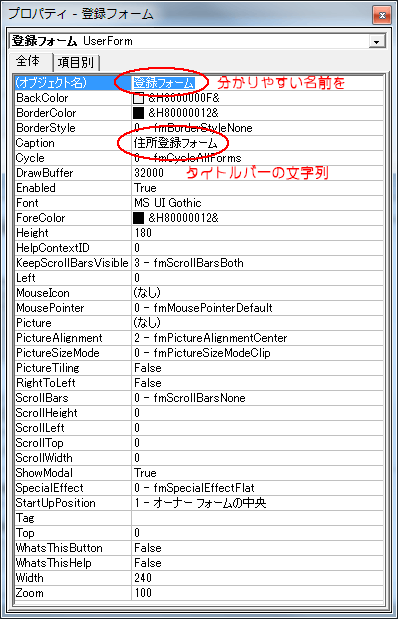Select the ScrollHeight property row
The width and height of the screenshot is (398, 619).
[x=199, y=413]
